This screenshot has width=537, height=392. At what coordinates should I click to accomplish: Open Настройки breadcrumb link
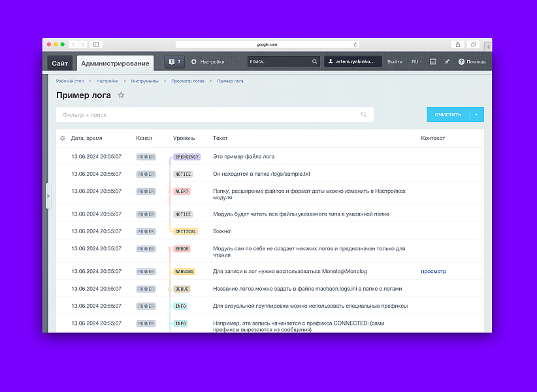(x=107, y=81)
